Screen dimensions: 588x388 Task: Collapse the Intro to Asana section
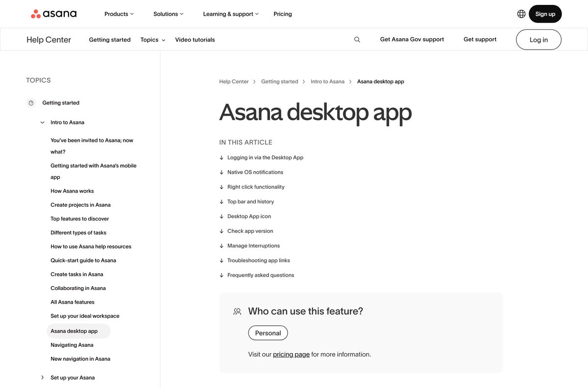pyautogui.click(x=43, y=122)
